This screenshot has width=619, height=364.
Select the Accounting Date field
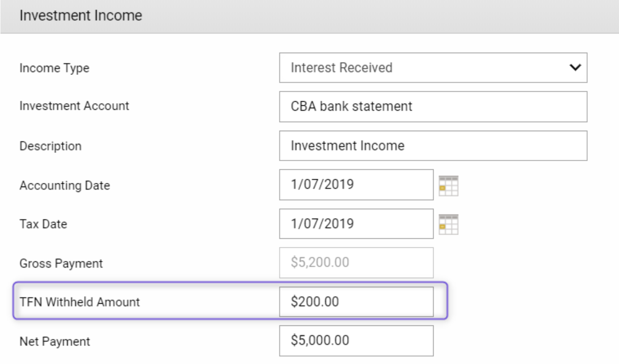point(356,185)
